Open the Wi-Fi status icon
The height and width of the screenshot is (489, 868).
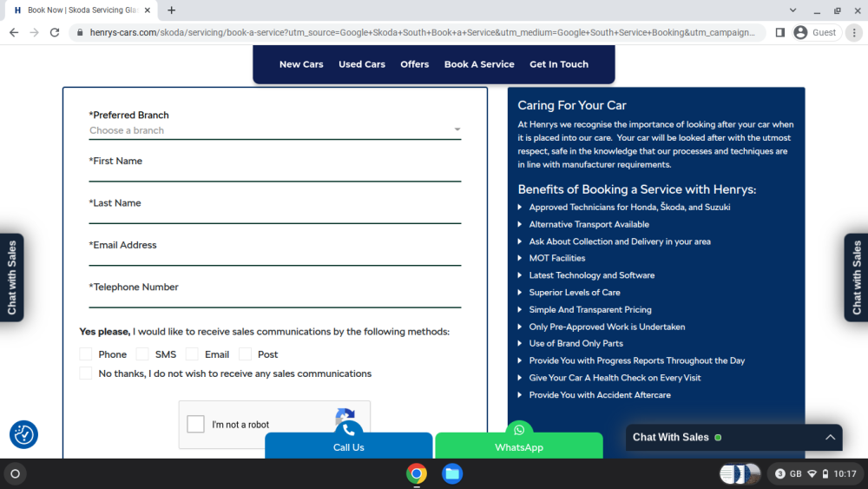[x=812, y=473]
